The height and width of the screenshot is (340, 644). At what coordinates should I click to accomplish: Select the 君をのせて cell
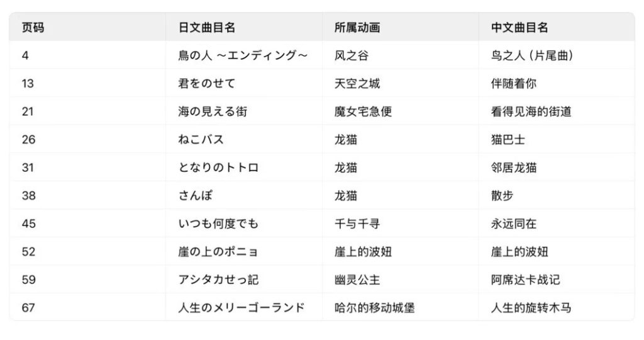coord(206,83)
